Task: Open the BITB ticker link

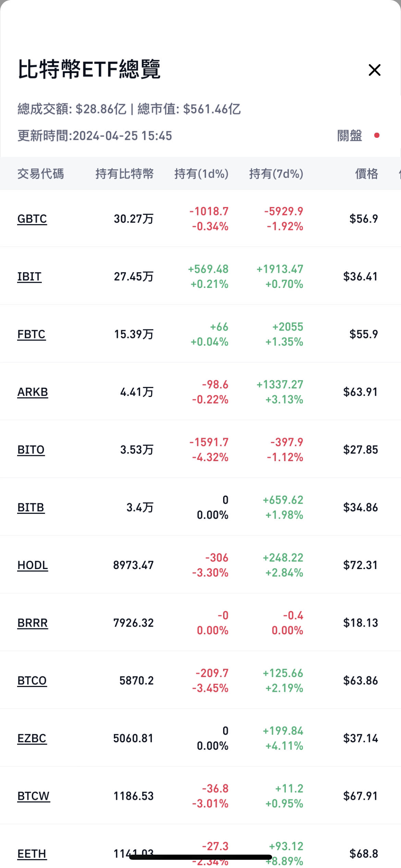Action: pyautogui.click(x=31, y=507)
